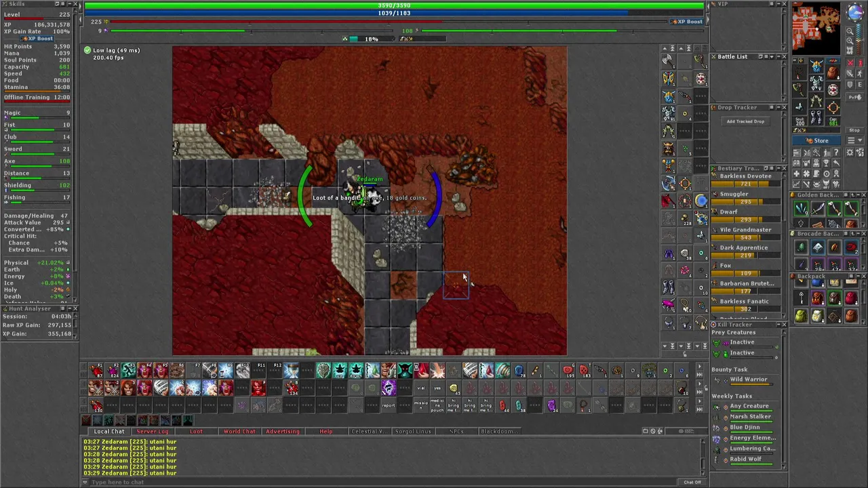Use the F1 hotkey action slot
The height and width of the screenshot is (488, 868).
[96, 371]
